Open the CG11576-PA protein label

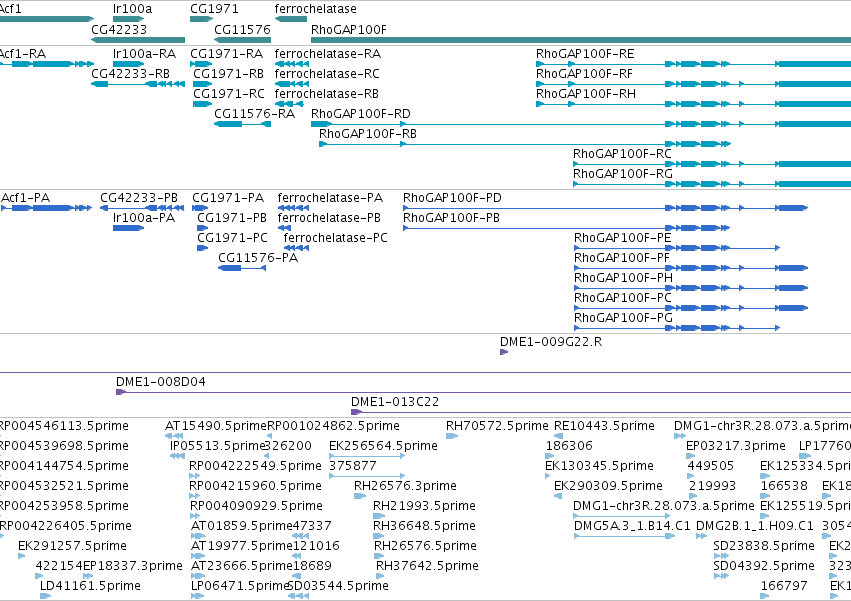click(258, 258)
